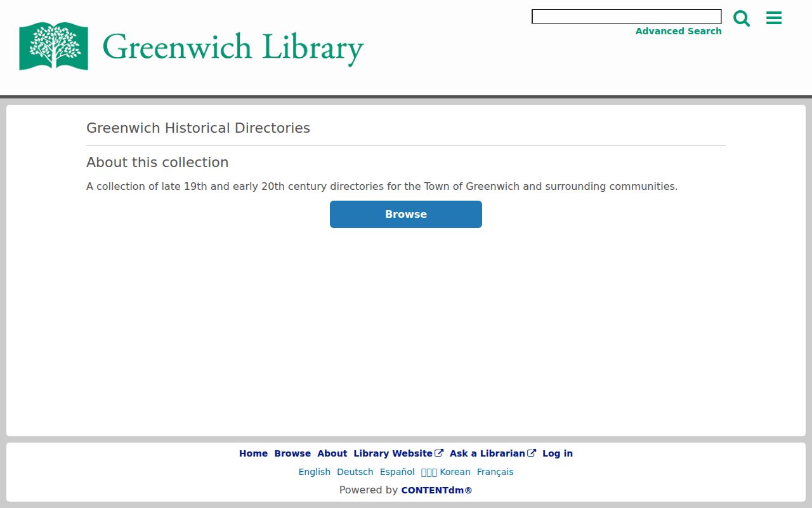The width and height of the screenshot is (812, 508).
Task: Open Ask a Librarian link
Action: [493, 453]
